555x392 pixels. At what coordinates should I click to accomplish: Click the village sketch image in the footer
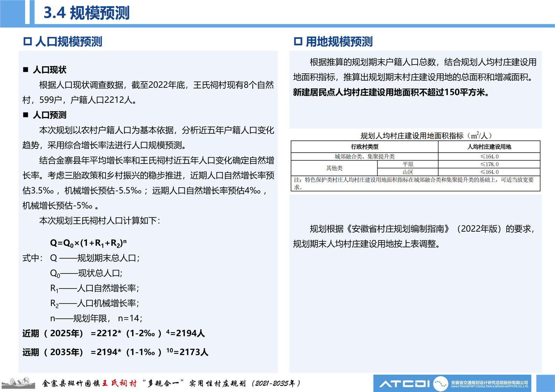click(18, 383)
